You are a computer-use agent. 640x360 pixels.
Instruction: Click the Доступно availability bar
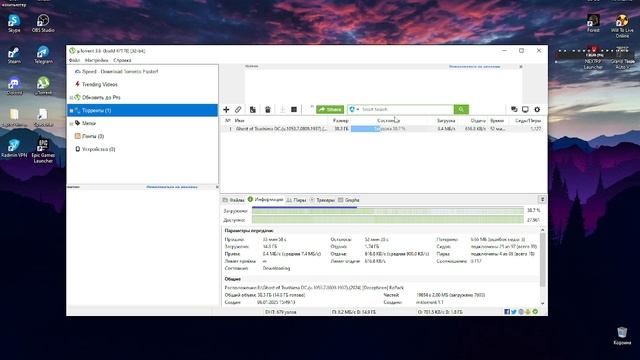(x=387, y=220)
